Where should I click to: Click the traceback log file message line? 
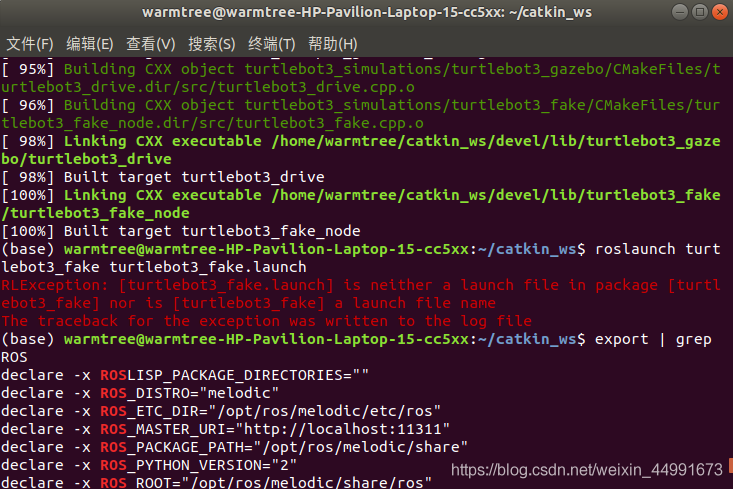(267, 321)
